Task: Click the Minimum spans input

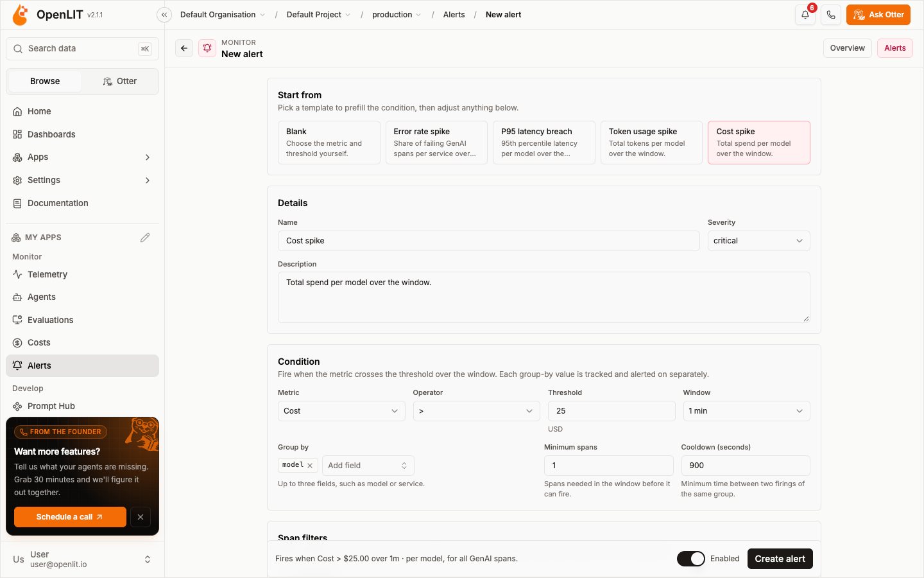Action: [609, 466]
